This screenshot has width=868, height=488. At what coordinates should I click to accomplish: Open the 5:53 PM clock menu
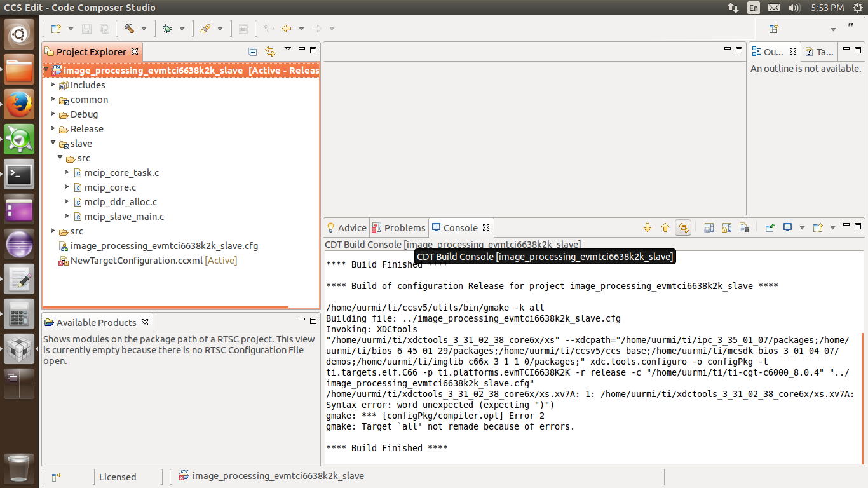[828, 8]
